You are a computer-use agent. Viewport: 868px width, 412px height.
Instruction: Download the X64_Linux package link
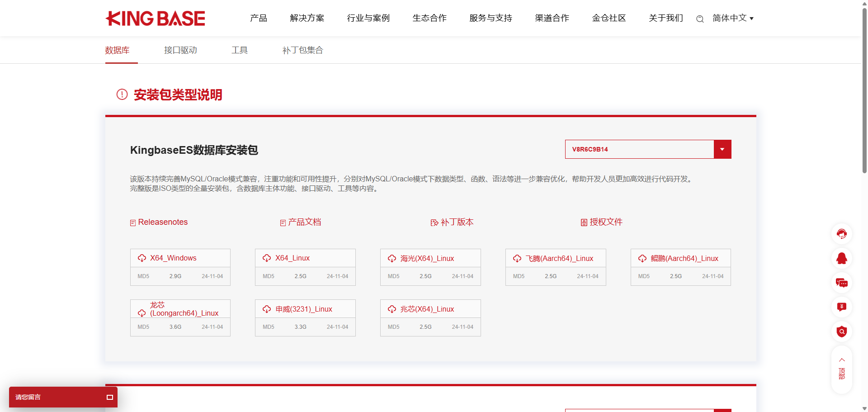click(x=292, y=258)
